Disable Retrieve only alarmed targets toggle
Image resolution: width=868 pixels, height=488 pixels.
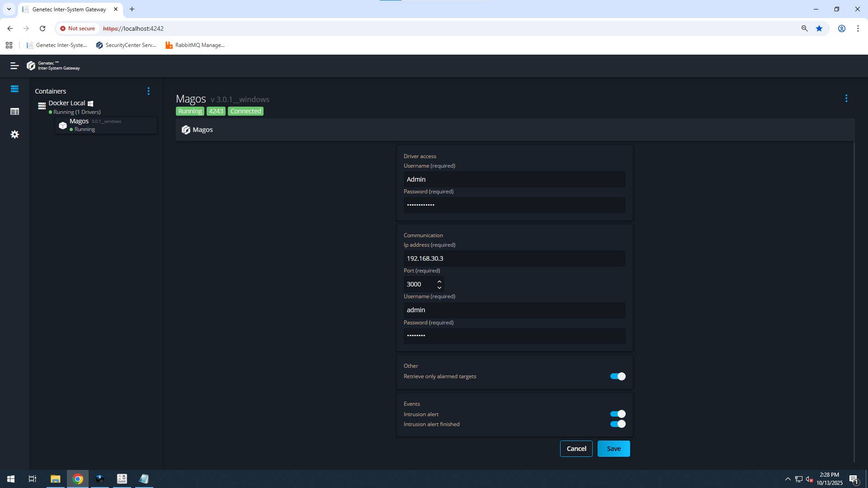(x=618, y=376)
